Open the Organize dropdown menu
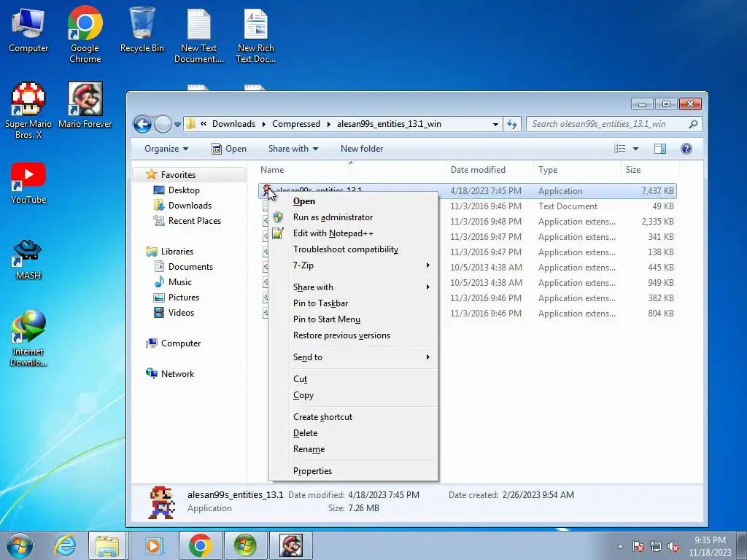The image size is (747, 560). (x=166, y=149)
